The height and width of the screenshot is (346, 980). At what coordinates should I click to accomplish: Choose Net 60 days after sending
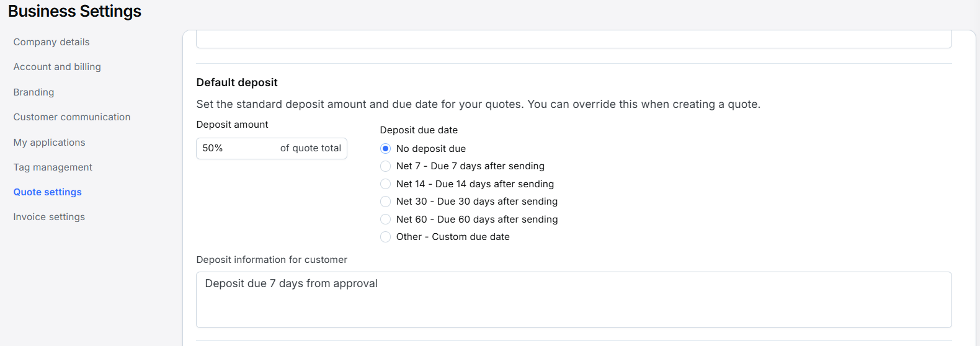[x=385, y=220]
